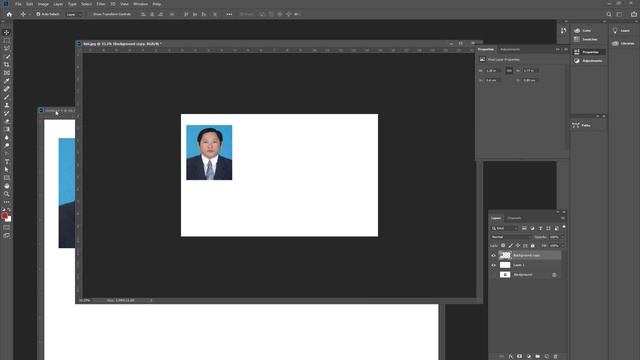The height and width of the screenshot is (360, 640).
Task: Select the Move tool in the toolbox
Action: click(7, 32)
